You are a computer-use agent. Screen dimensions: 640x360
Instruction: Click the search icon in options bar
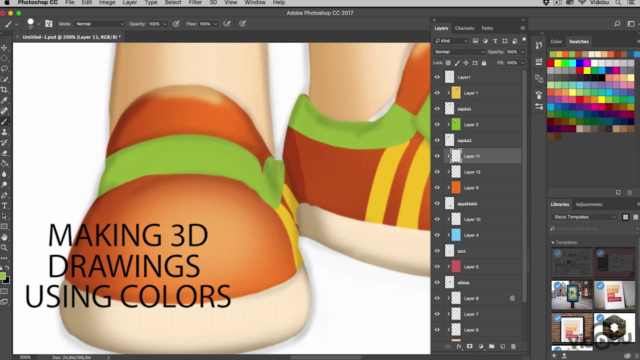coord(617,24)
